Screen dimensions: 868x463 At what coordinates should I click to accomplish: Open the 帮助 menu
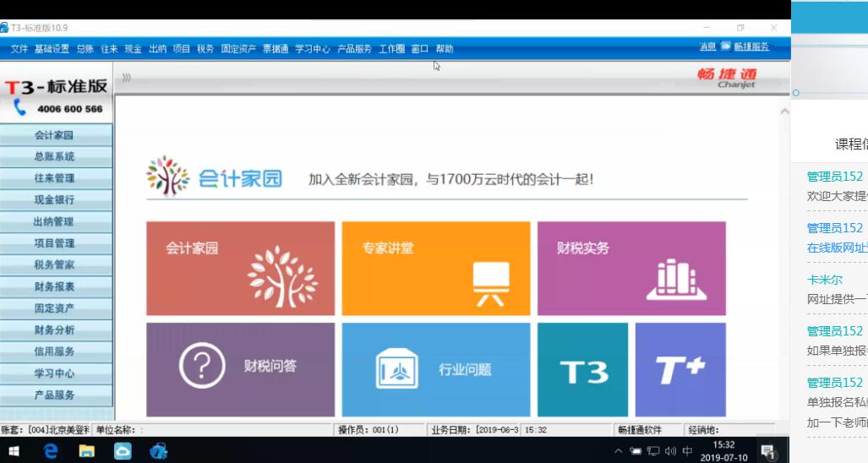point(445,49)
